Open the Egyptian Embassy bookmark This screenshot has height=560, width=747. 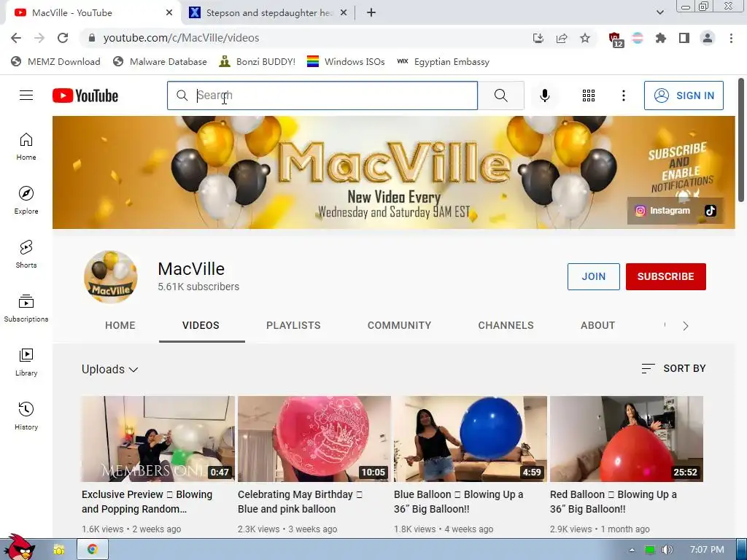pyautogui.click(x=443, y=61)
